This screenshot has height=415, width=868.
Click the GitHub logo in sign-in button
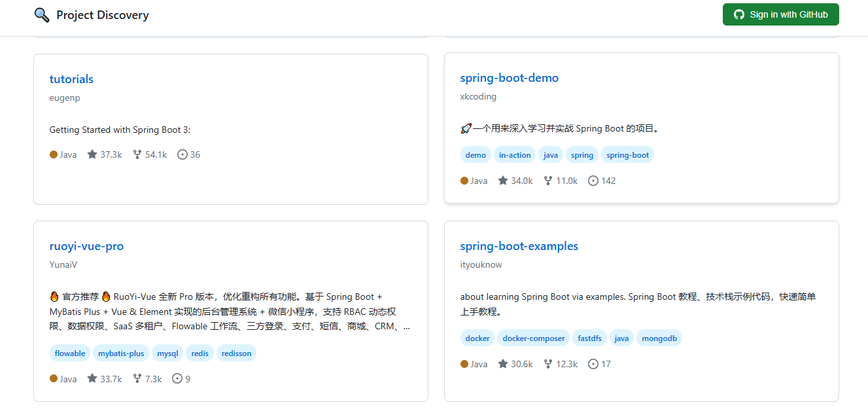coord(739,14)
